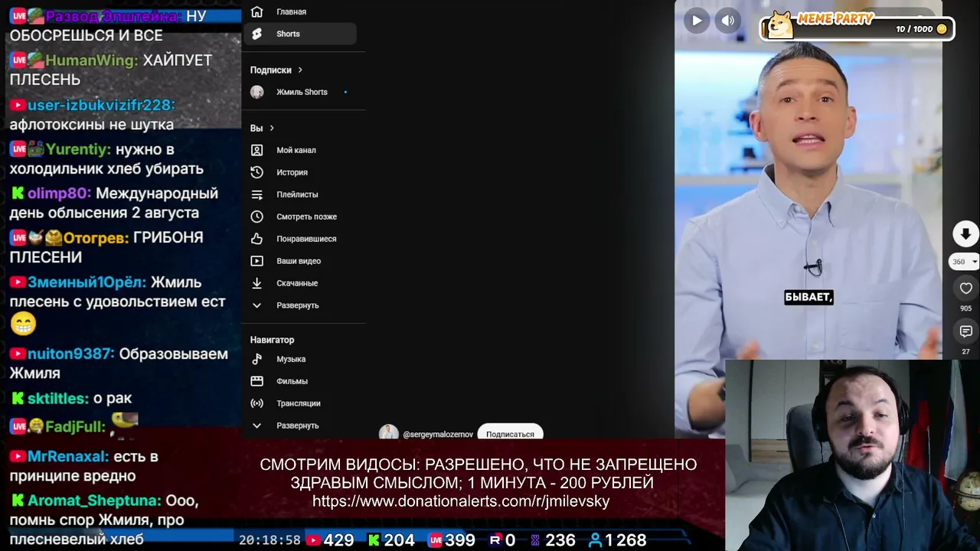The height and width of the screenshot is (551, 980).
Task: Open the Short's comments
Action: pyautogui.click(x=965, y=331)
